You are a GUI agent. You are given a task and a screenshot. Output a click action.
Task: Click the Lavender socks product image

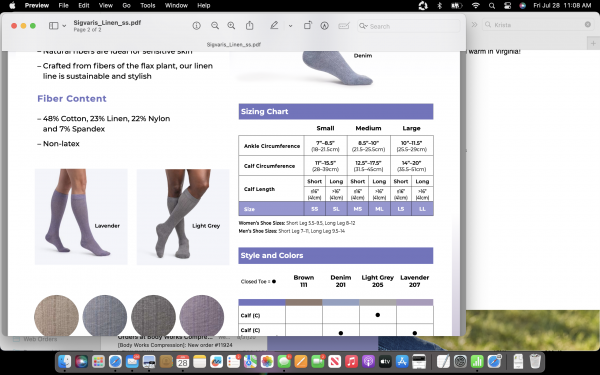(81, 217)
